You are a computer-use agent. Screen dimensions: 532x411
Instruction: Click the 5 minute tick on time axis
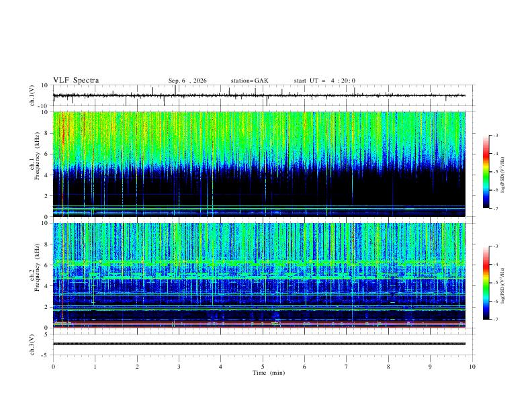coord(263,367)
